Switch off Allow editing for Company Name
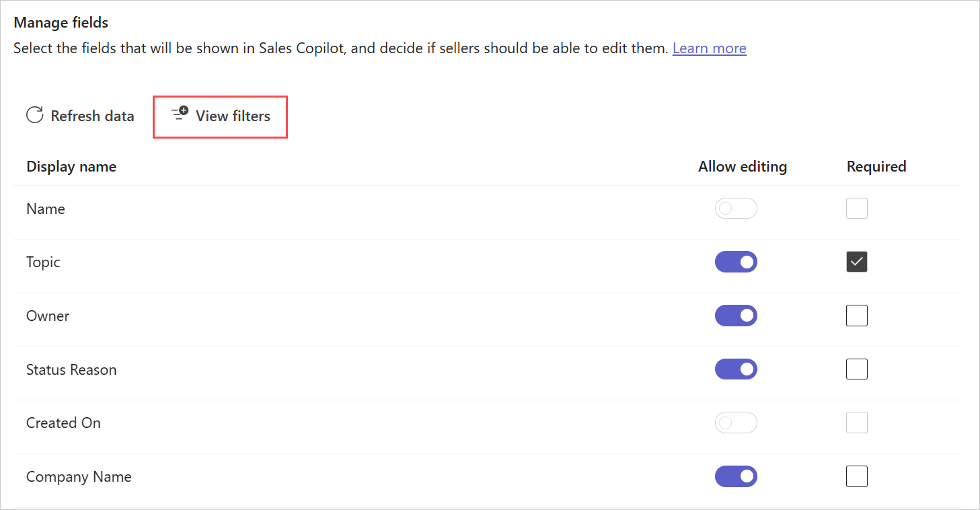The image size is (980, 510). [x=736, y=476]
